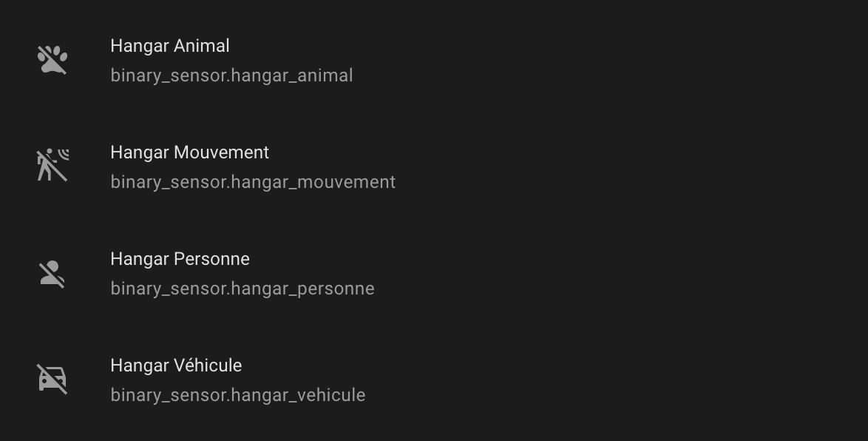Click the binary_sensor.hangar_animal entity ID
Viewport: 868px width, 441px height.
[231, 75]
